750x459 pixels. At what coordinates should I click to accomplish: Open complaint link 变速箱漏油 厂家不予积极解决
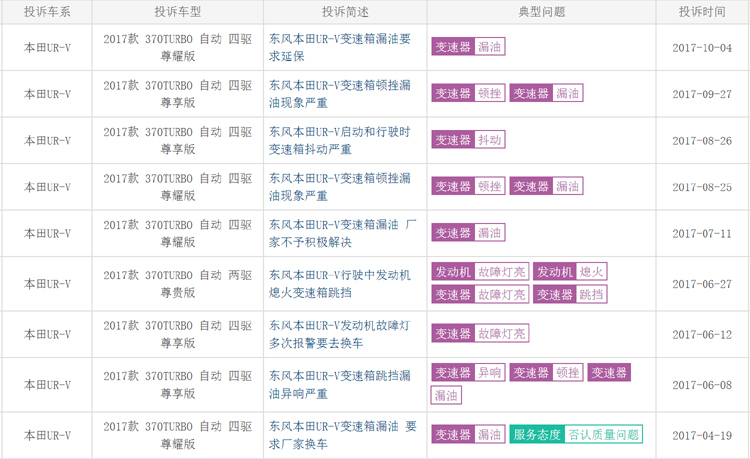(x=342, y=233)
